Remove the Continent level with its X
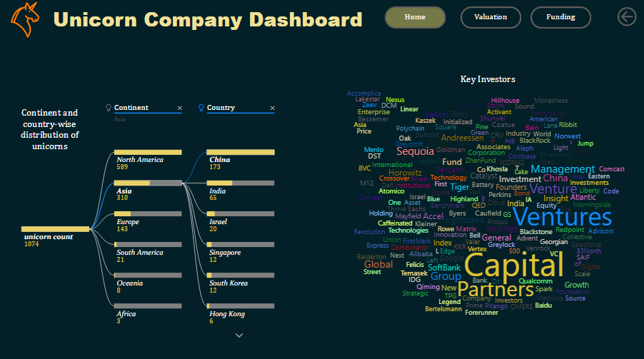This screenshot has width=644, height=359. tap(179, 108)
